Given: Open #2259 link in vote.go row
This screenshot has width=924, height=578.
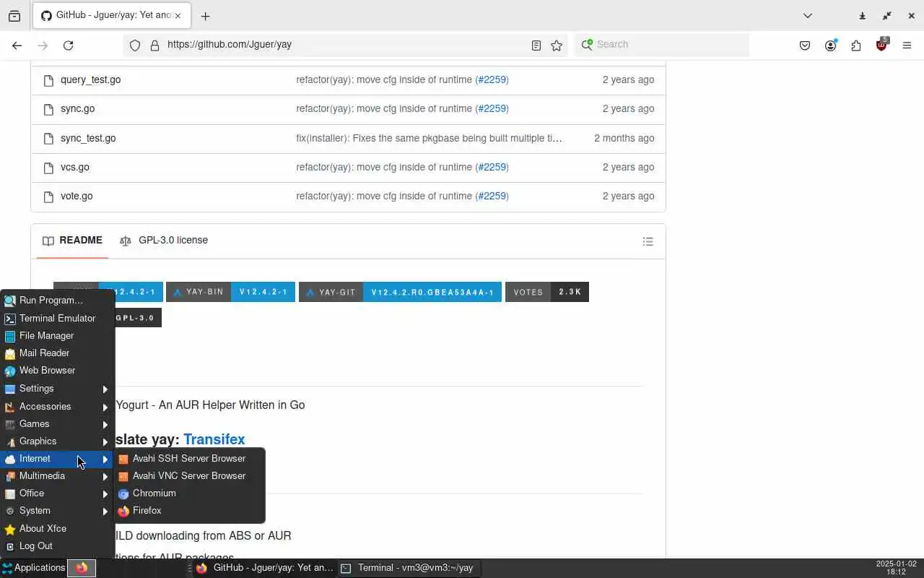Looking at the screenshot, I should [x=492, y=197].
